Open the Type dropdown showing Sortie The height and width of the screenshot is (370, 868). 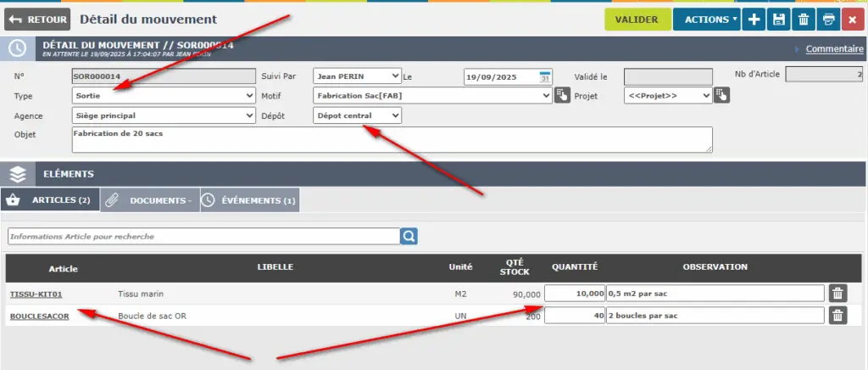[x=163, y=96]
